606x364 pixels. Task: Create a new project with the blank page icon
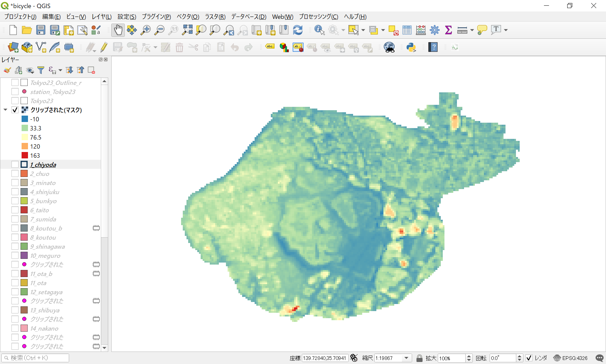coord(13,30)
